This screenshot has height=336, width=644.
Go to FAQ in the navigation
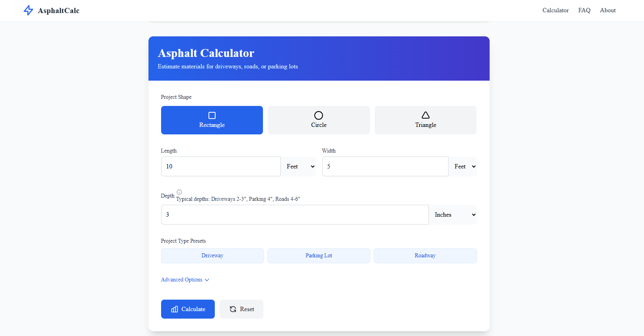click(x=584, y=10)
